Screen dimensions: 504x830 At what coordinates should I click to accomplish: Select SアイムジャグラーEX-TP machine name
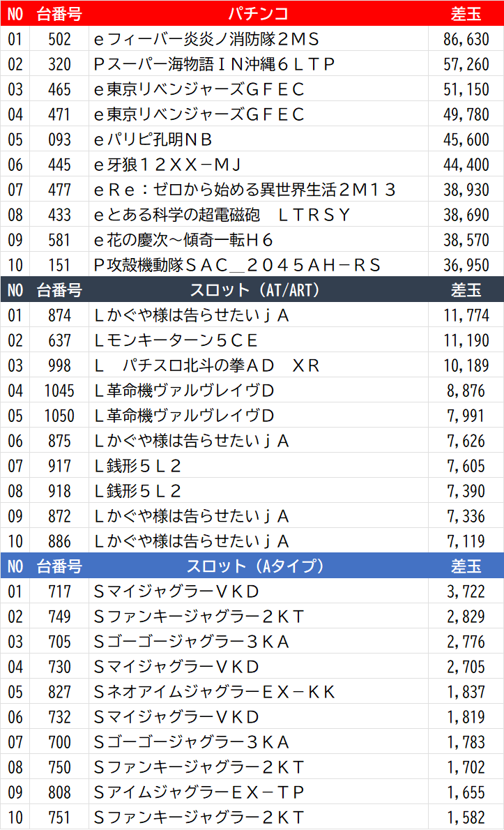coord(199,792)
